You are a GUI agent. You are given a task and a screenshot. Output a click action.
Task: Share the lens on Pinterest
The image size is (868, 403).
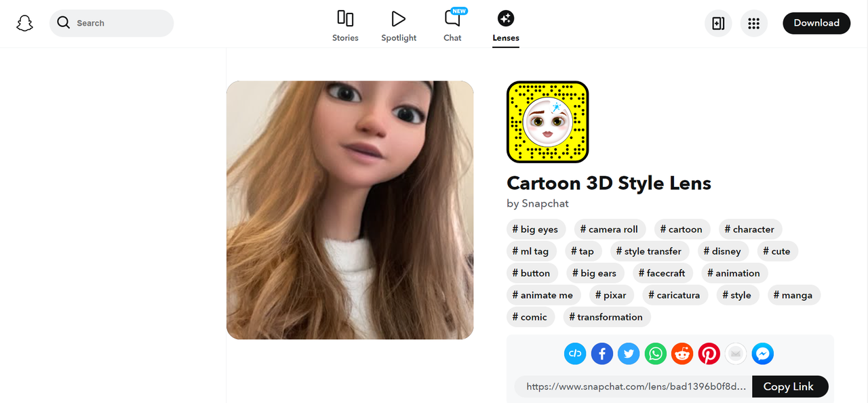[709, 354]
